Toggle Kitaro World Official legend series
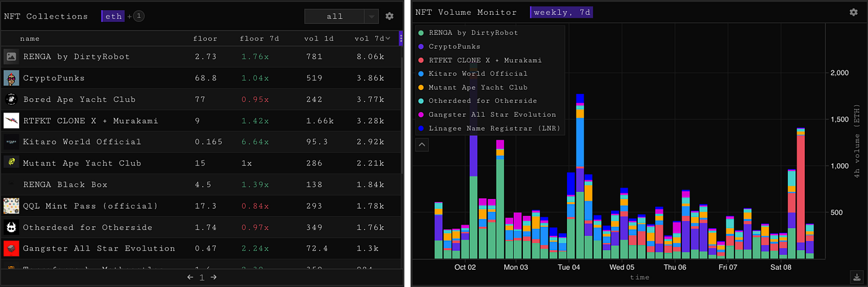 472,74
